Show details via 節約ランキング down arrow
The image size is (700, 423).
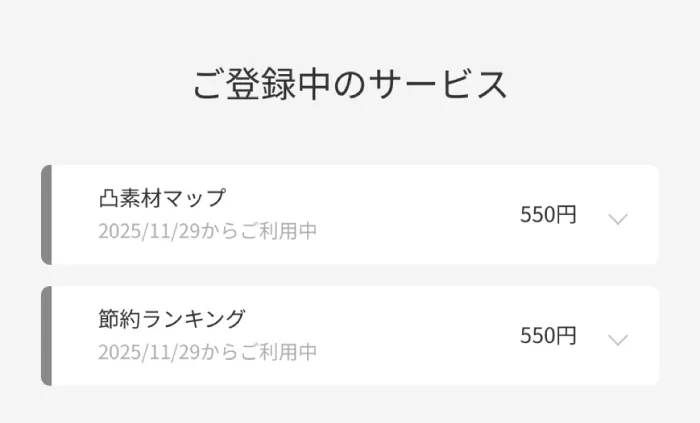tap(618, 339)
